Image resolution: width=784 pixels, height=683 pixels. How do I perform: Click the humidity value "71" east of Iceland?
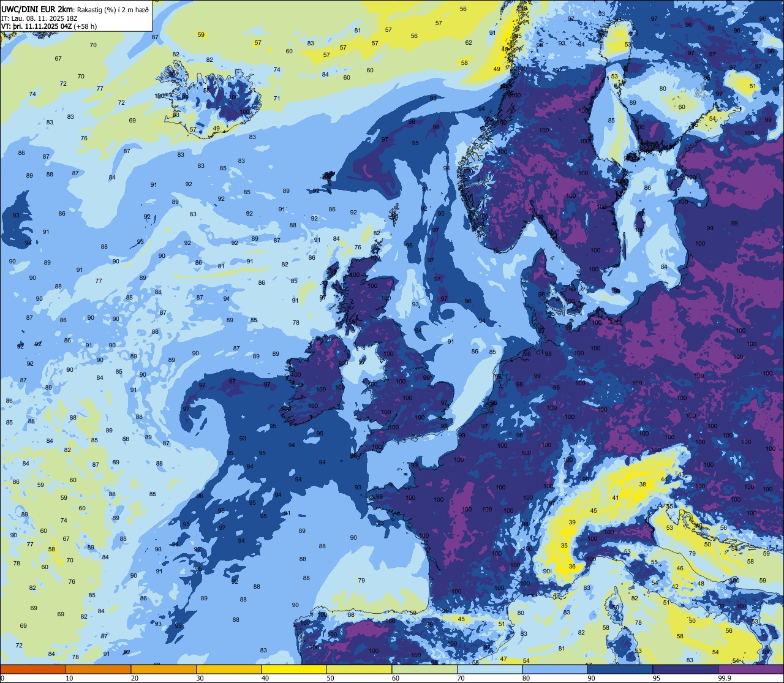[277, 98]
